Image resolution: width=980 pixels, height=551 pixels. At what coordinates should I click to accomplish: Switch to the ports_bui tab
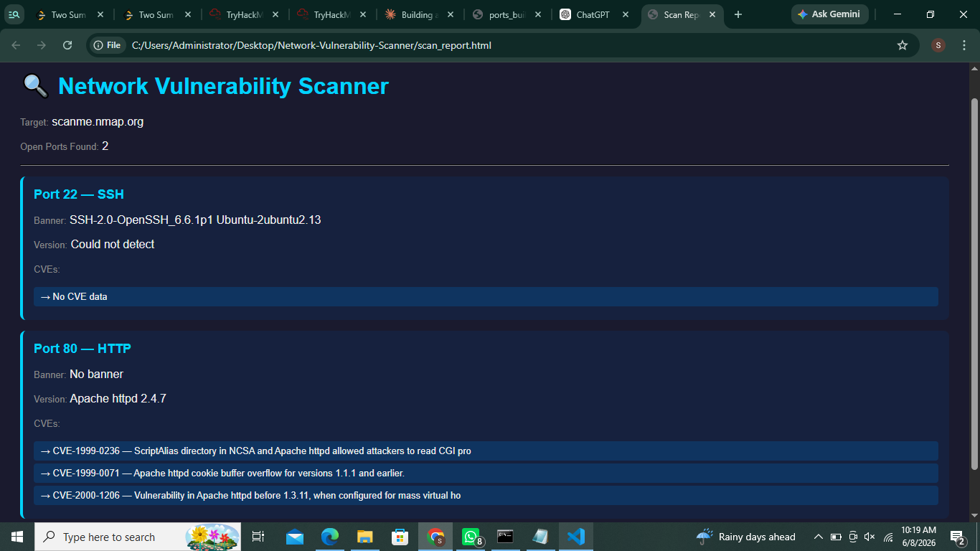coord(508,15)
